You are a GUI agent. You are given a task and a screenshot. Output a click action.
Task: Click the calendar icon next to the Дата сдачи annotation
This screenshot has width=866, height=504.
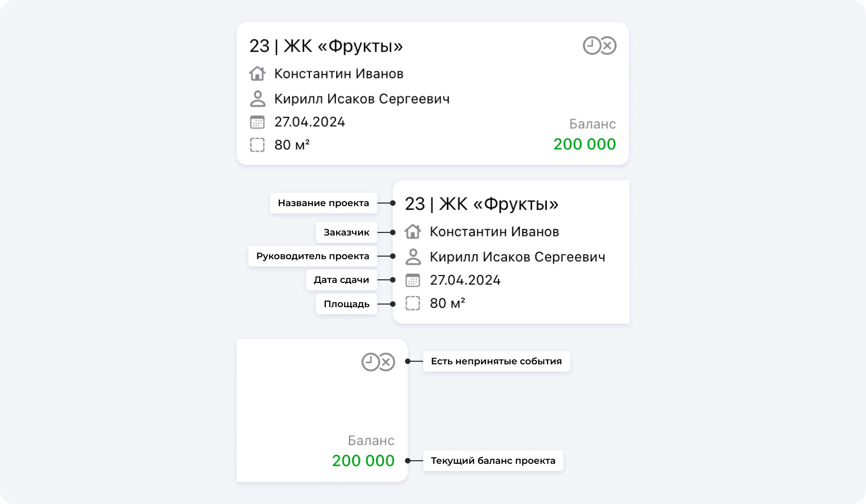(x=413, y=280)
